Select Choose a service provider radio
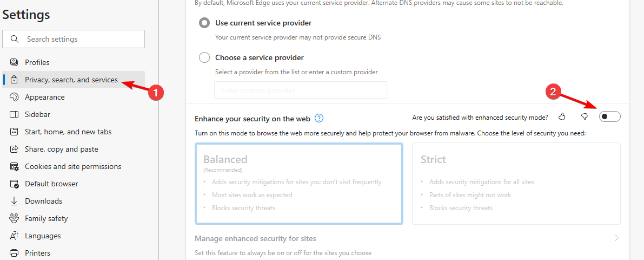This screenshot has height=260, width=644. (204, 57)
